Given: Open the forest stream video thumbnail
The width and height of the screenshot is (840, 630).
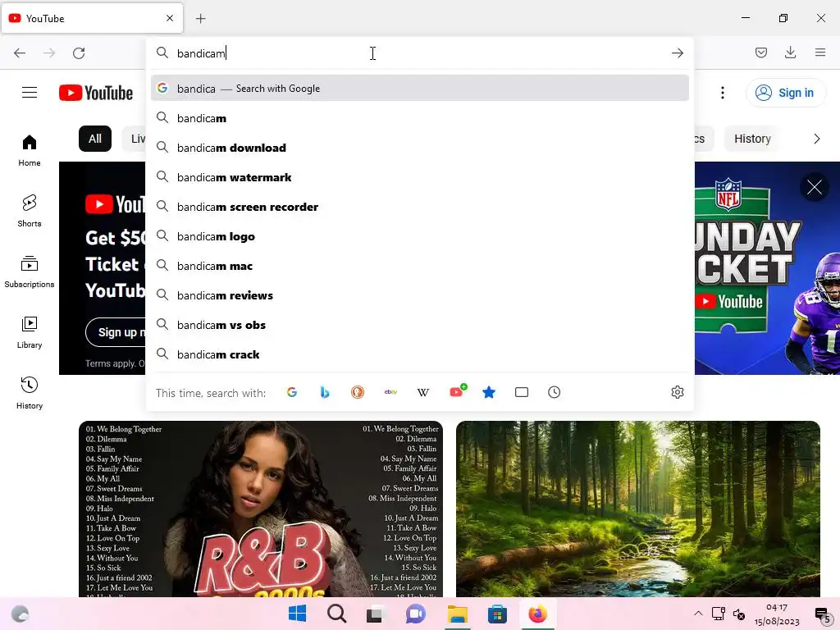Looking at the screenshot, I should tap(638, 509).
